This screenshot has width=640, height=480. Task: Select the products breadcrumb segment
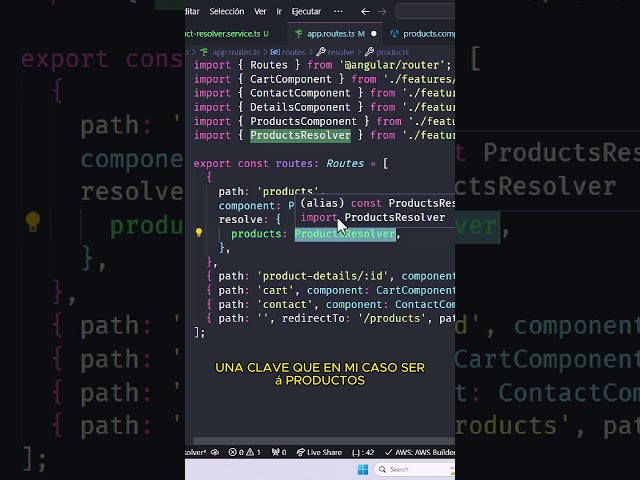392,52
